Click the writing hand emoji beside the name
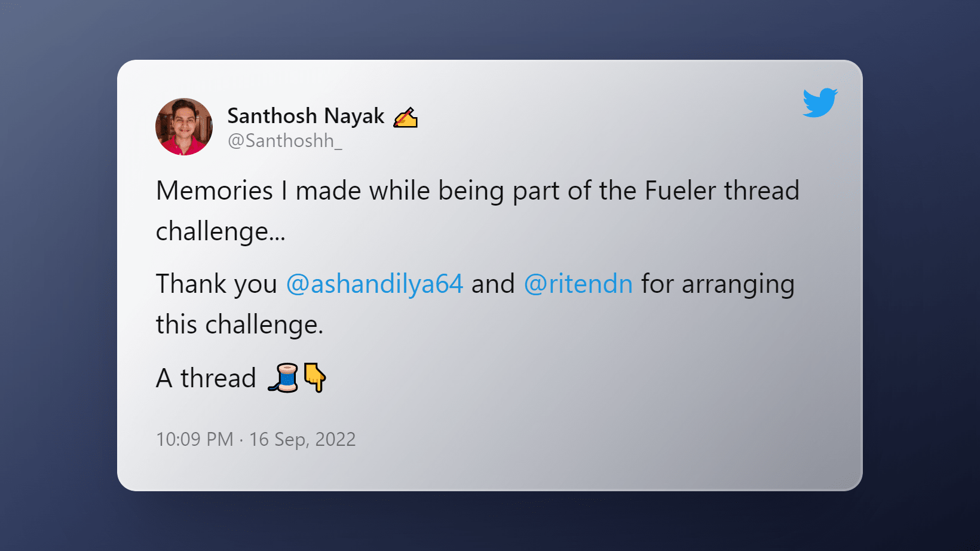This screenshot has width=980, height=551. coord(405,117)
